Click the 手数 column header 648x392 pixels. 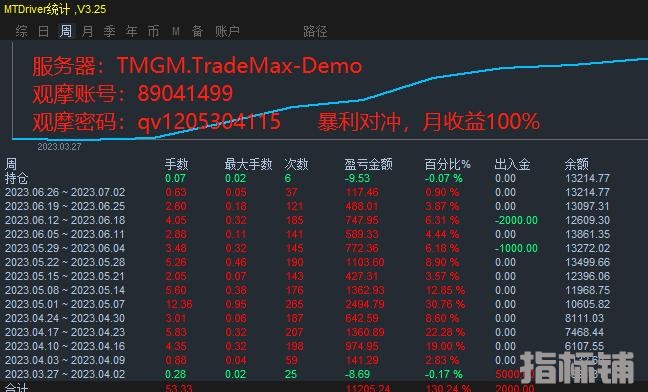coord(176,164)
